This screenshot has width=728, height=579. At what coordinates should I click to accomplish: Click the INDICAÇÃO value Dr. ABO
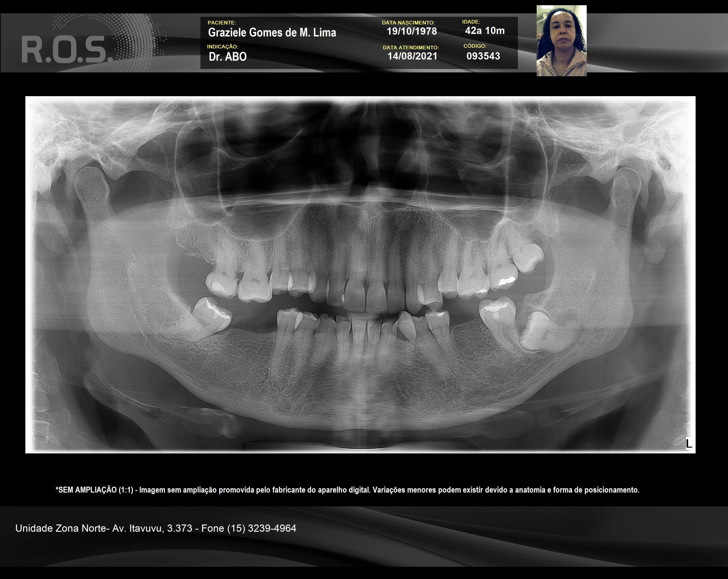pos(228,57)
